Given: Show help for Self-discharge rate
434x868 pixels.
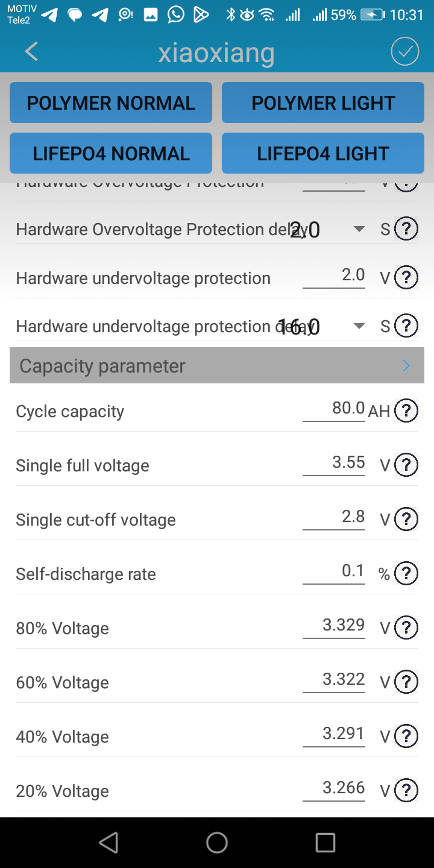Looking at the screenshot, I should 406,574.
